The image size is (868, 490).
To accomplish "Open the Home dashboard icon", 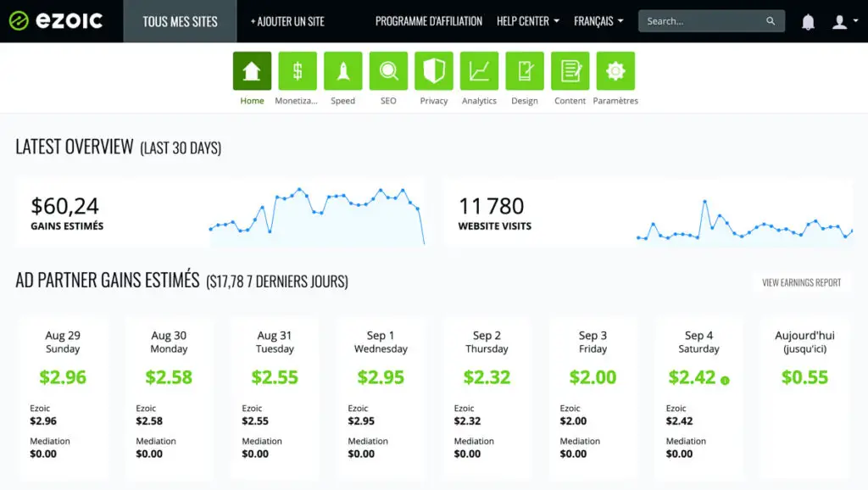I will tap(252, 71).
